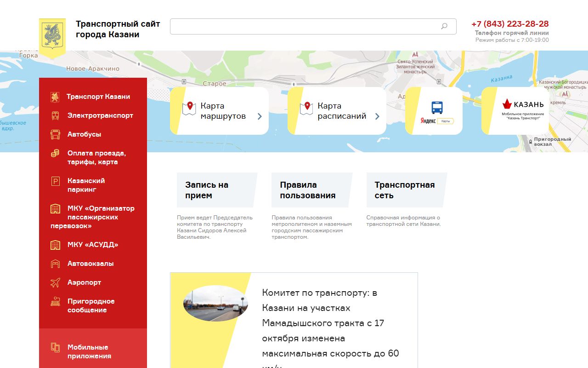Viewport: 588px width, 368px height.
Task: Open Мобильные приложения menu item
Action: (89, 351)
